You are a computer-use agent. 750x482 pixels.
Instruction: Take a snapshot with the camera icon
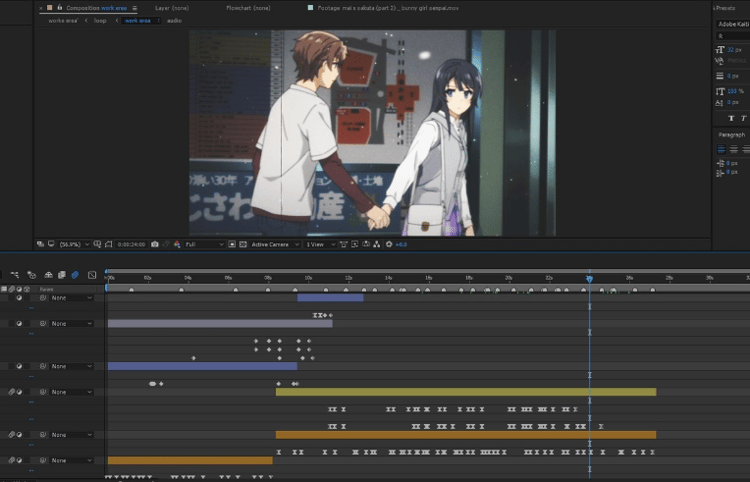click(154, 244)
